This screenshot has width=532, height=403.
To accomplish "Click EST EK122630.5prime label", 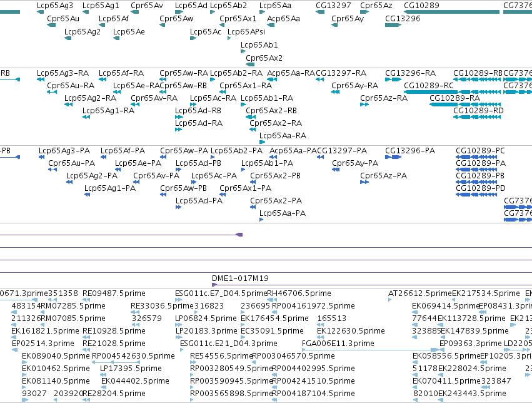I will pyautogui.click(x=351, y=331).
